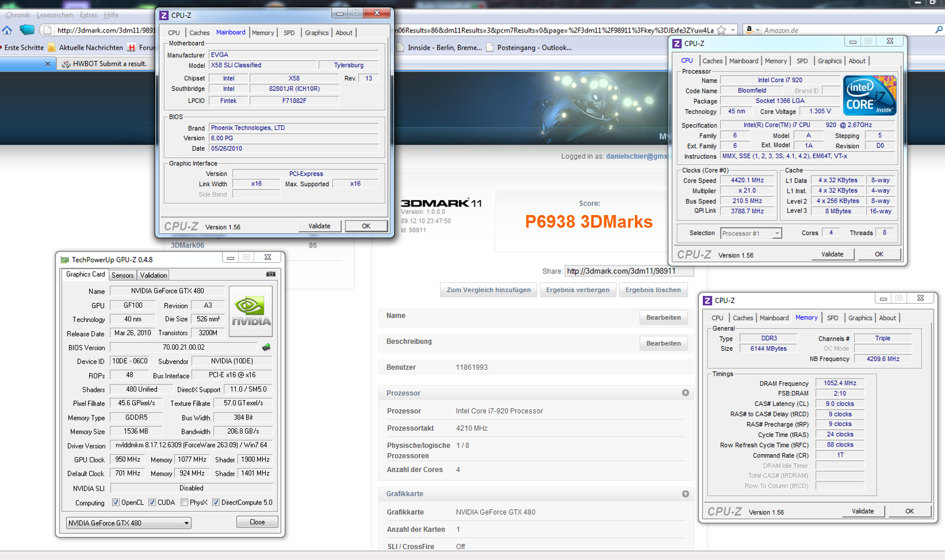Click the X58 SLI Classified model field
The height and width of the screenshot is (560, 945).
coord(263,66)
